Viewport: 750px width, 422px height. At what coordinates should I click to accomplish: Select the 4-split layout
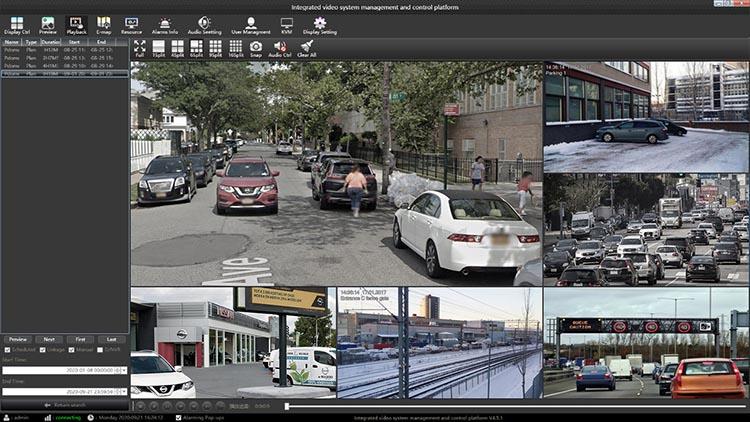point(177,48)
